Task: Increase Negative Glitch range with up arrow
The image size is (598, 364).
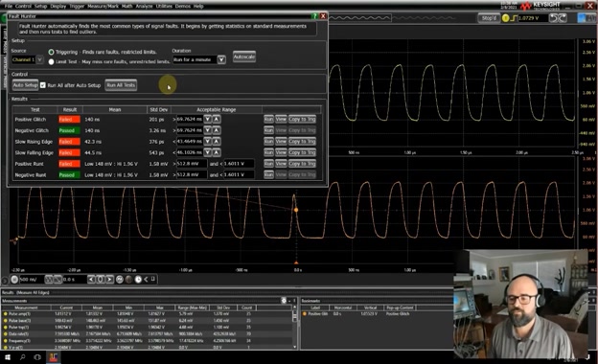Action: 217,130
